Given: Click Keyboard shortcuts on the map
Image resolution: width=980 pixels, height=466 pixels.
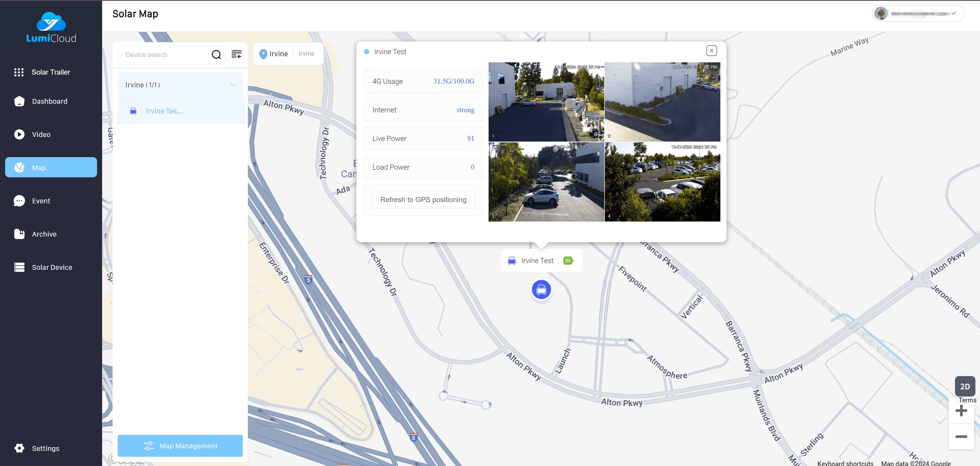Looking at the screenshot, I should [x=845, y=463].
